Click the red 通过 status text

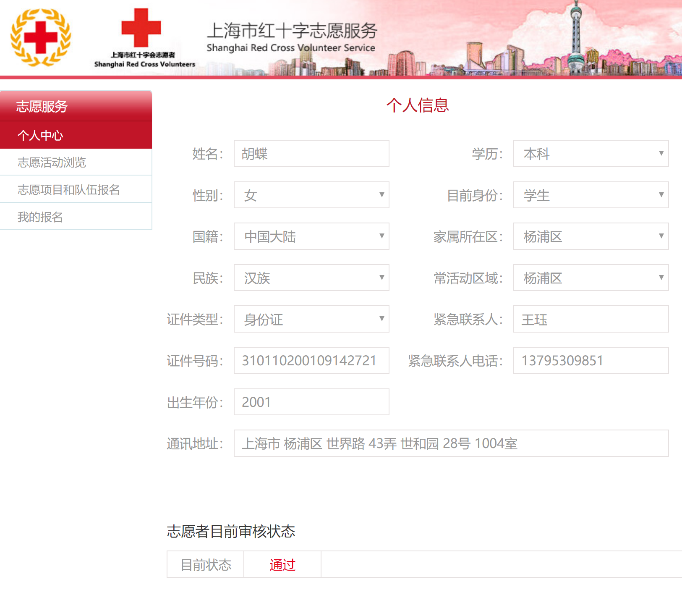(282, 565)
